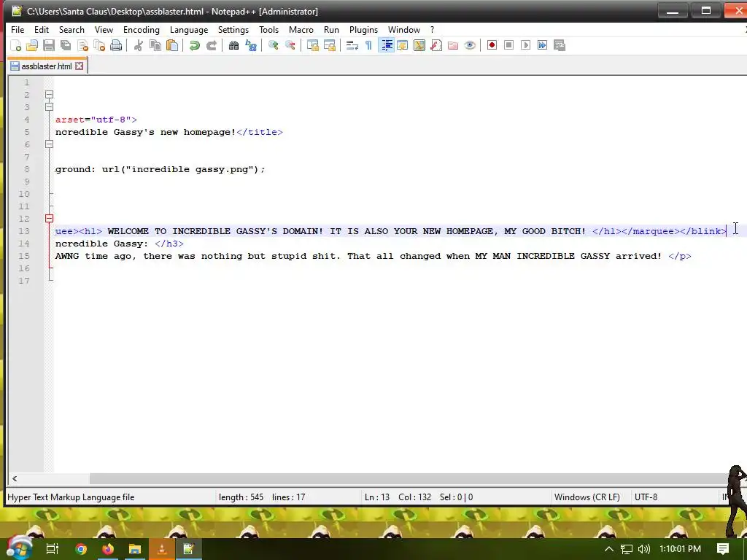The image size is (747, 560).
Task: Click the Paste clipboard icon
Action: [x=172, y=45]
